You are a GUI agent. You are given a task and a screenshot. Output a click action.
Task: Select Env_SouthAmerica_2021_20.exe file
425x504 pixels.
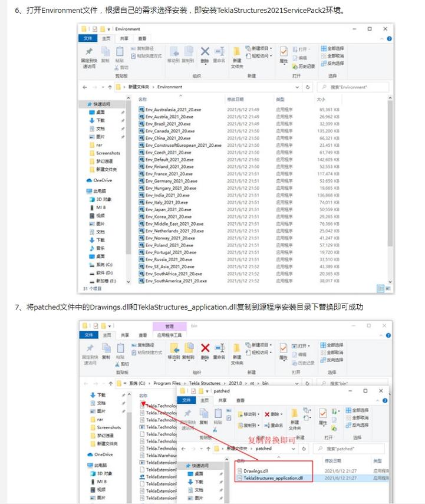173,281
